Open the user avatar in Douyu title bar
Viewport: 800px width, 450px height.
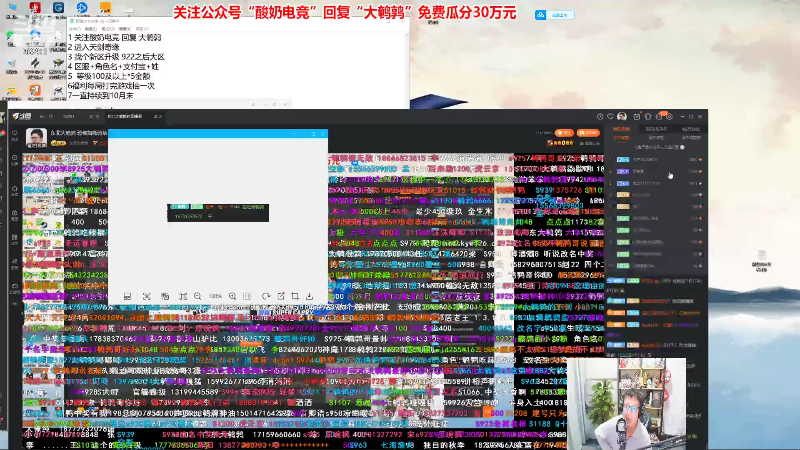622,116
